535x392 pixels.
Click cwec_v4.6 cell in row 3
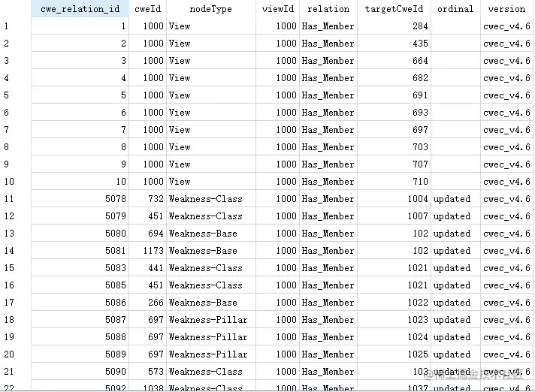[506, 60]
